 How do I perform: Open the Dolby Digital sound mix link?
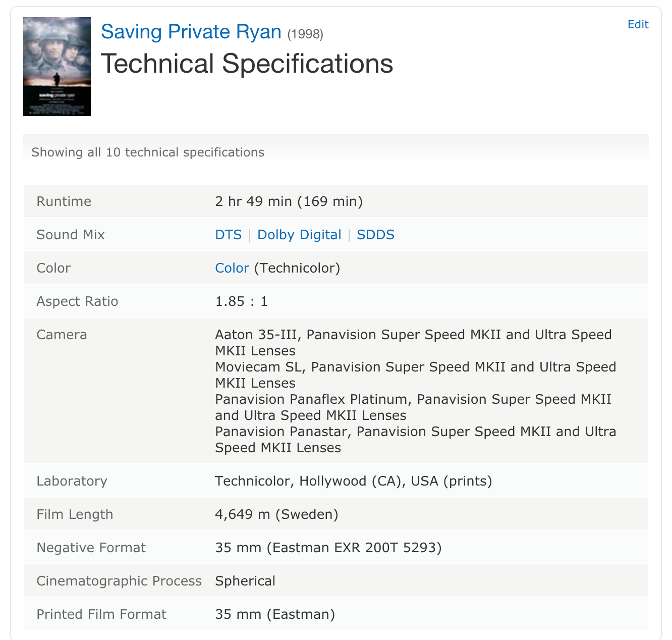pos(299,235)
